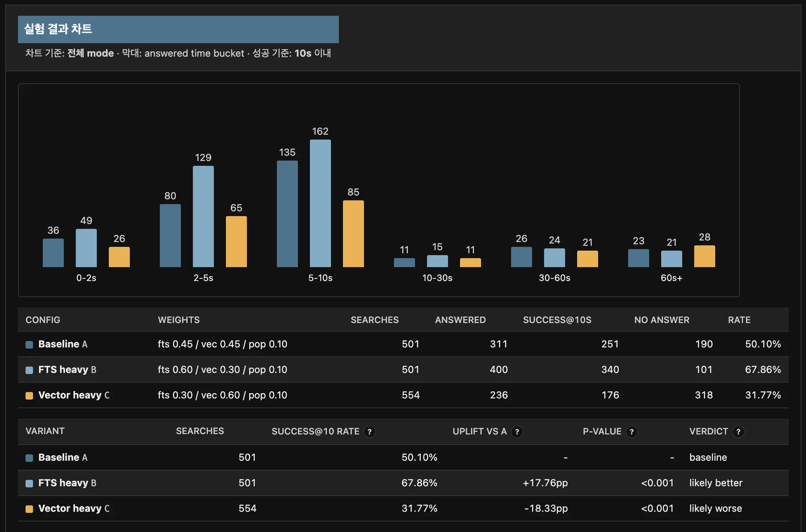Click the NO ANSWER column header
The width and height of the screenshot is (806, 532).
(x=662, y=320)
